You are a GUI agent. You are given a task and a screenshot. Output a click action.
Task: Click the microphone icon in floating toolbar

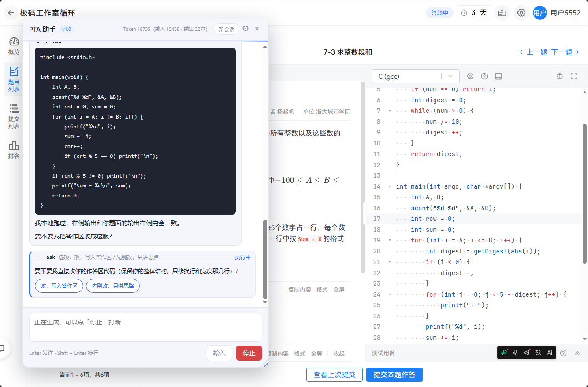click(515, 353)
